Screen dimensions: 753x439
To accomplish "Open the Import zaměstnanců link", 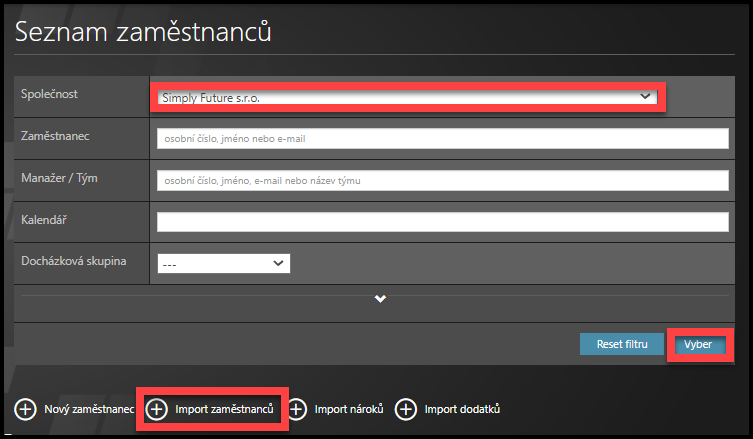I will point(224,409).
